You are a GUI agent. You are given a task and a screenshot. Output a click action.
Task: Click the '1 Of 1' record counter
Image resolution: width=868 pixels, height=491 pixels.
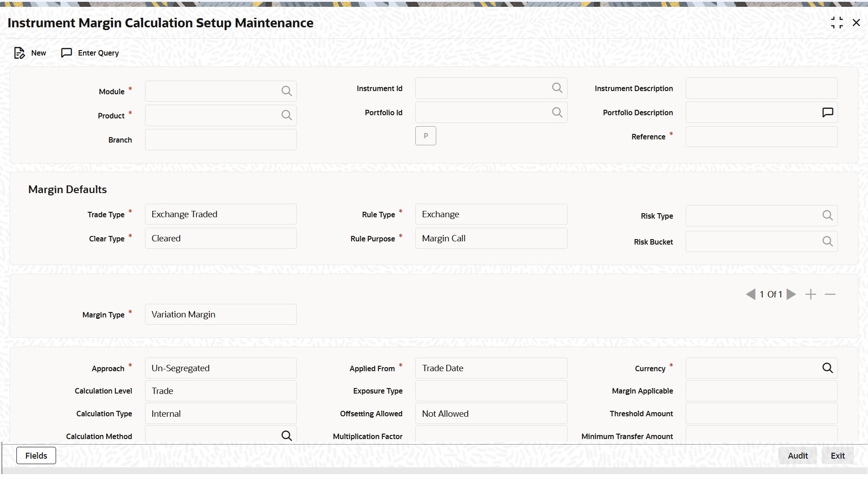[771, 294]
